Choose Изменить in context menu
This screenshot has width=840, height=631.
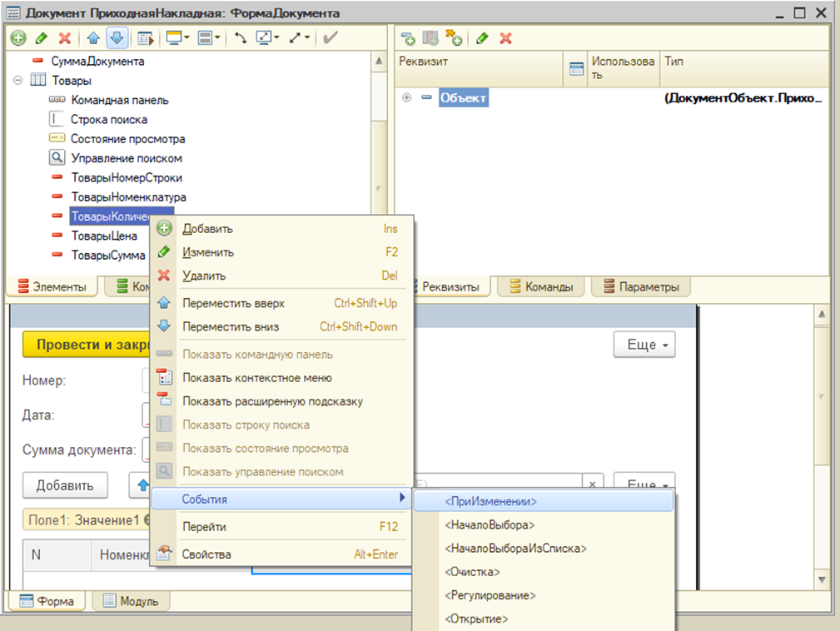(x=281, y=252)
